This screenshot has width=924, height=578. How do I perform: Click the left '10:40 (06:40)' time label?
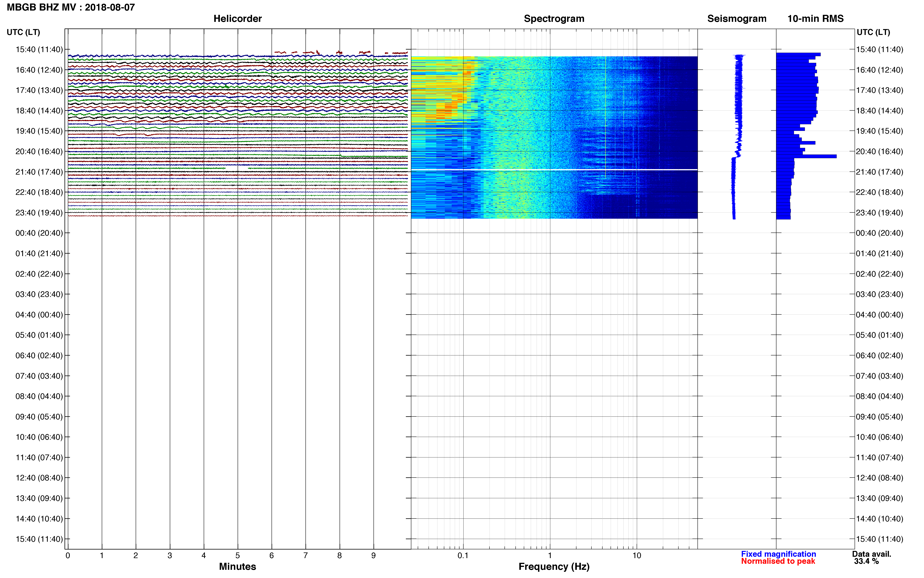click(39, 437)
